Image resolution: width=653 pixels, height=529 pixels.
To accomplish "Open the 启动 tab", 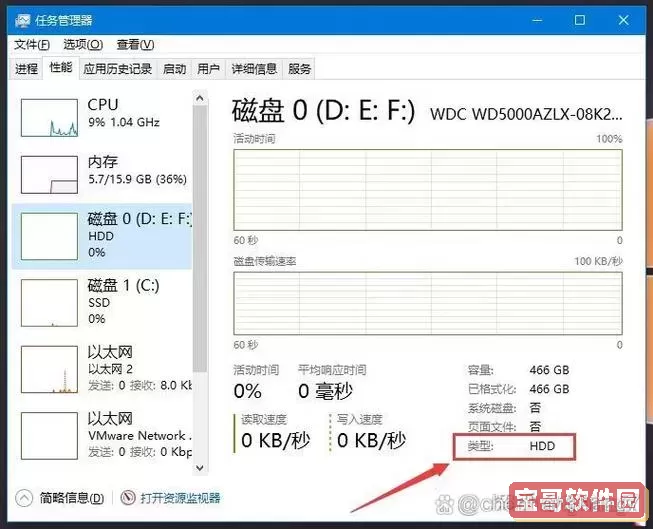I will point(174,69).
